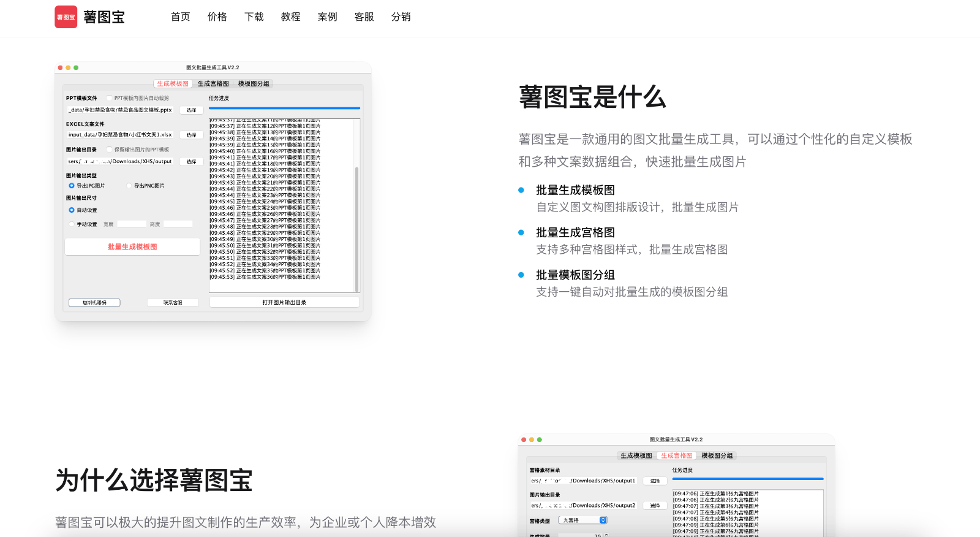Click the 选择 button next to the .xlsx path
The height and width of the screenshot is (537, 980).
click(x=192, y=135)
